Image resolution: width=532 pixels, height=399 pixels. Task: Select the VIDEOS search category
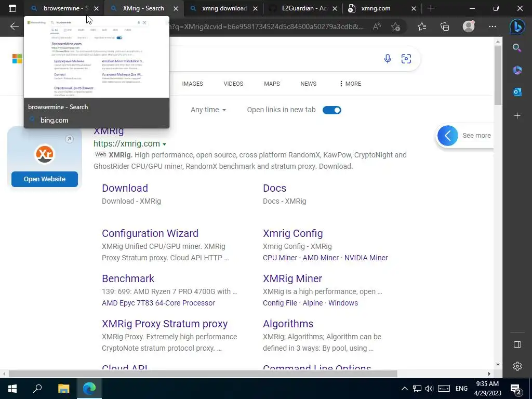click(233, 84)
